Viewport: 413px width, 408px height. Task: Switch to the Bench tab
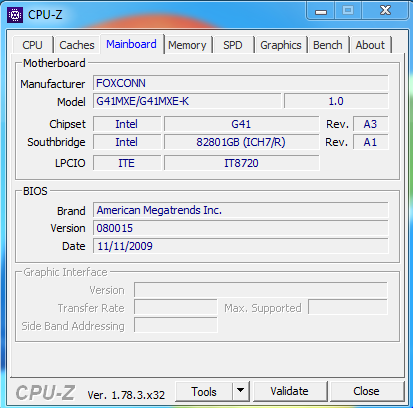click(x=328, y=45)
